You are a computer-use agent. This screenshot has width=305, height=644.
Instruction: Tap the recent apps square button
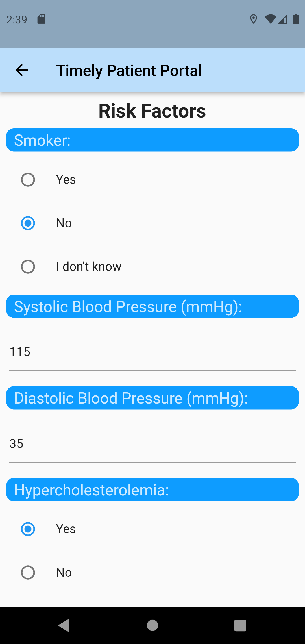tap(240, 625)
